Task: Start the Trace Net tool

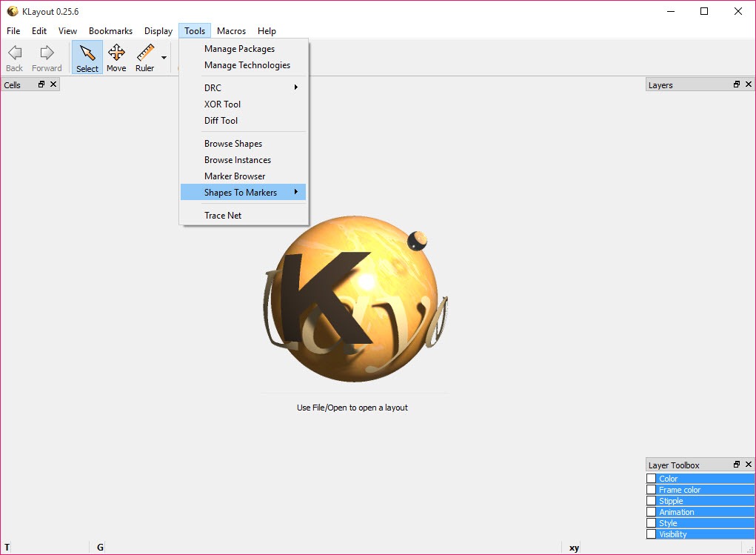Action: [243, 215]
